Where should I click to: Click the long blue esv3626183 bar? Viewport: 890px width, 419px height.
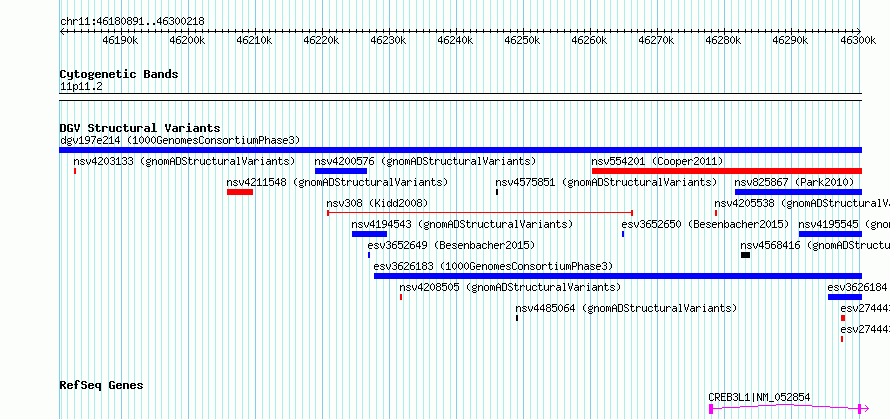[x=618, y=276]
